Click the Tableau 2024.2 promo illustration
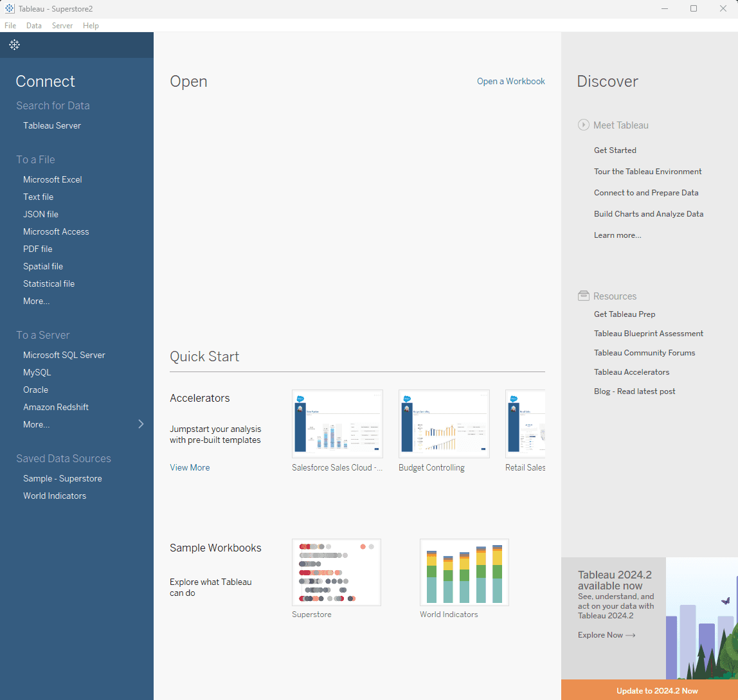The image size is (738, 700). click(x=702, y=618)
